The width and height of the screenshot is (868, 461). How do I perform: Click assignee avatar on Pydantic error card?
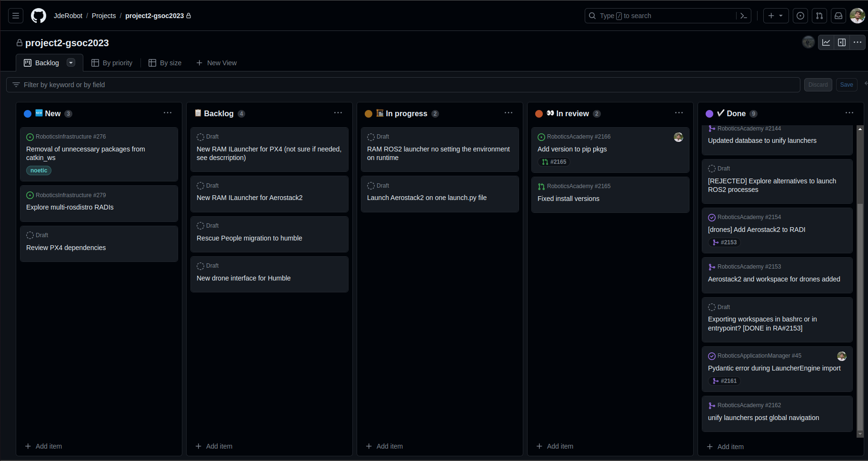pyautogui.click(x=842, y=356)
